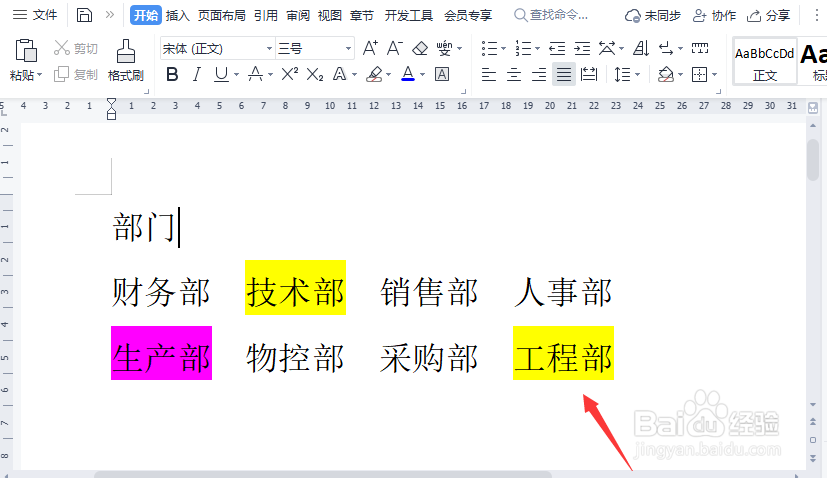Align text right
The image size is (827, 478).
coord(538,74)
